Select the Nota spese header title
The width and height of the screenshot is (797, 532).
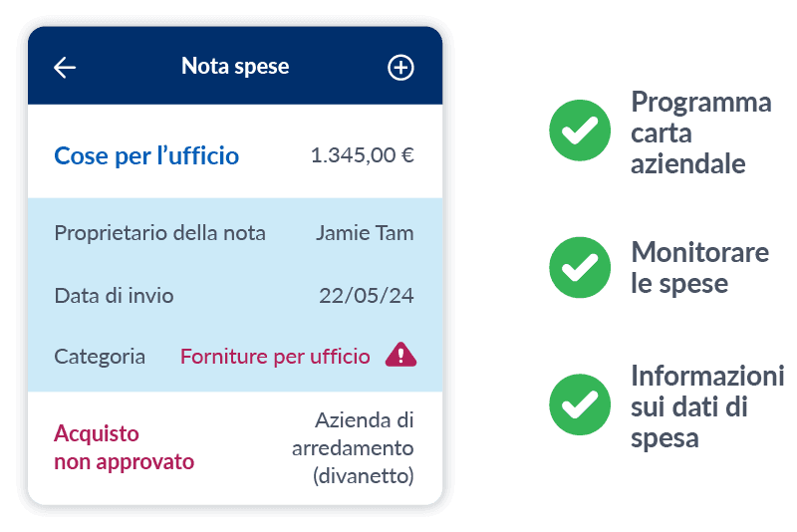point(235,67)
